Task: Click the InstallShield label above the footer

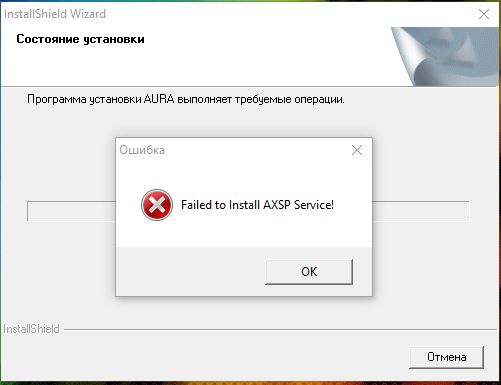Action: pos(31,329)
